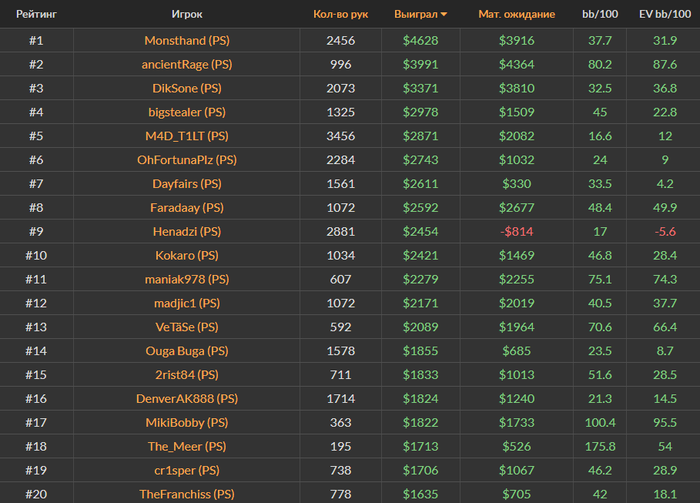
Task: Select Henadzi (PS) player link
Action: [x=187, y=232]
